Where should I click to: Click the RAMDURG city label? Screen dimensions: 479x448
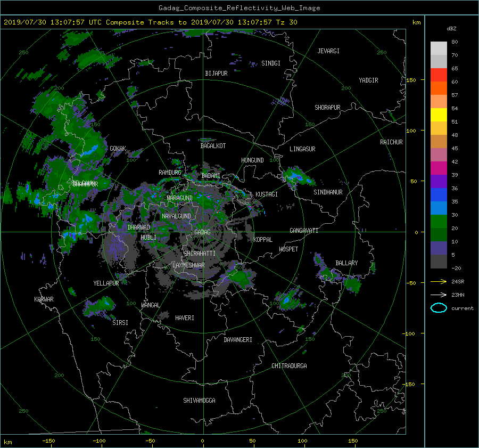pos(170,173)
